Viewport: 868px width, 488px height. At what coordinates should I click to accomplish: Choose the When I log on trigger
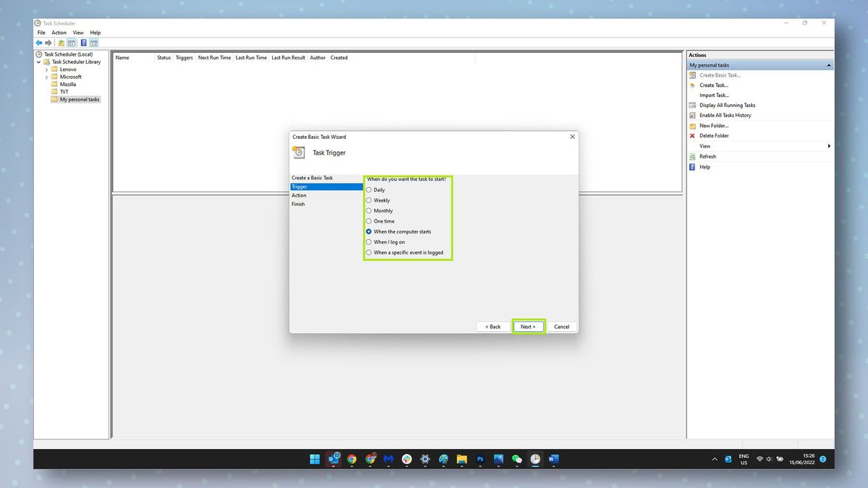[369, 242]
